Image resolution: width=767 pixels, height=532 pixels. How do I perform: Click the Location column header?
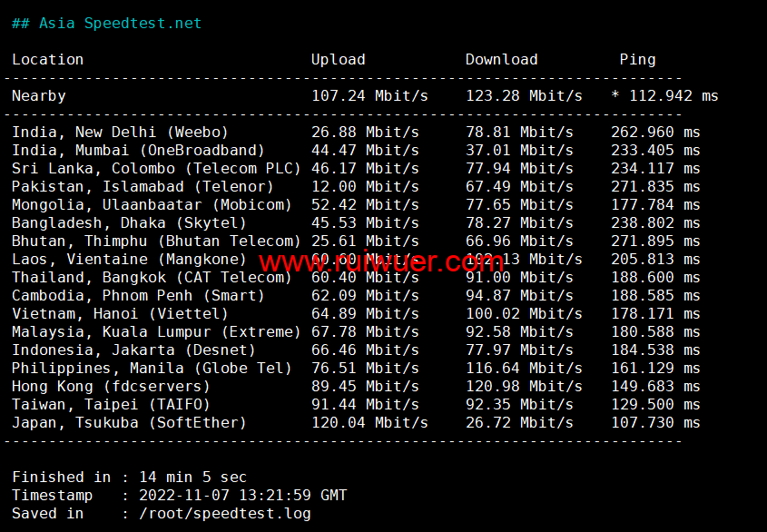tap(47, 60)
